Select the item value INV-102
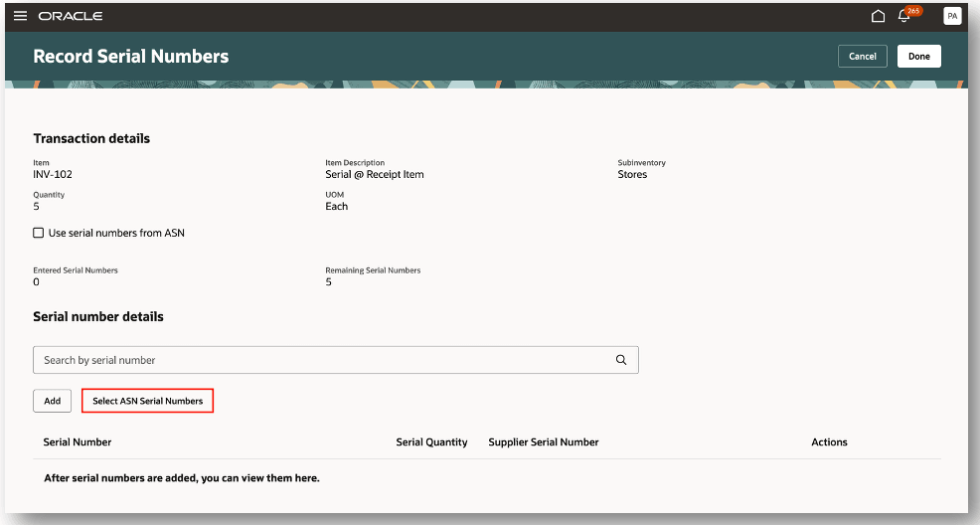 53,174
